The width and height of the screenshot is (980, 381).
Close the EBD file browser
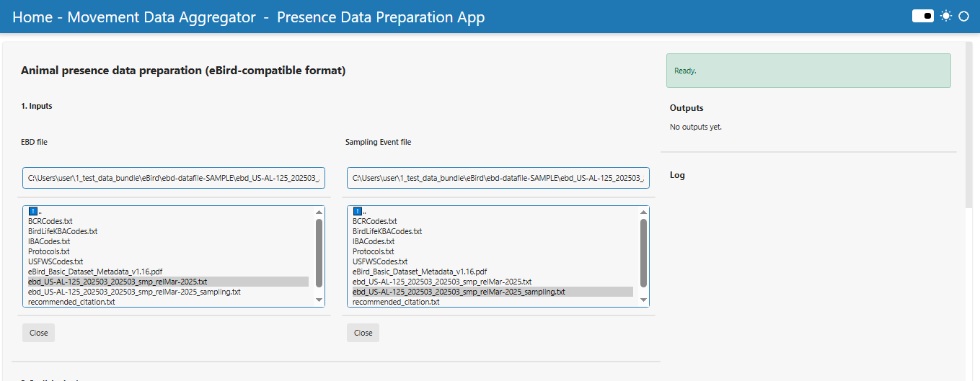click(39, 333)
